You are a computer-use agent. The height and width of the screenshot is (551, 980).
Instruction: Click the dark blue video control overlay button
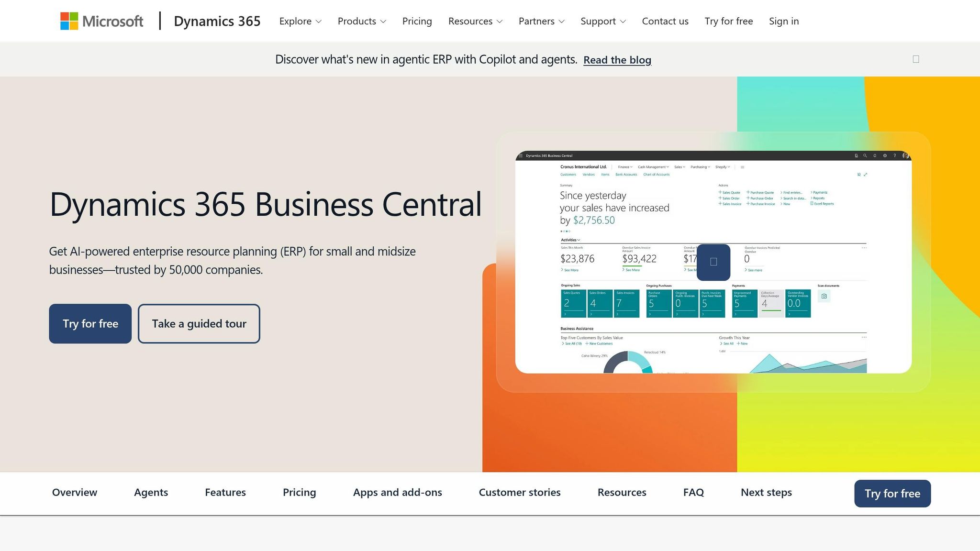tap(713, 262)
